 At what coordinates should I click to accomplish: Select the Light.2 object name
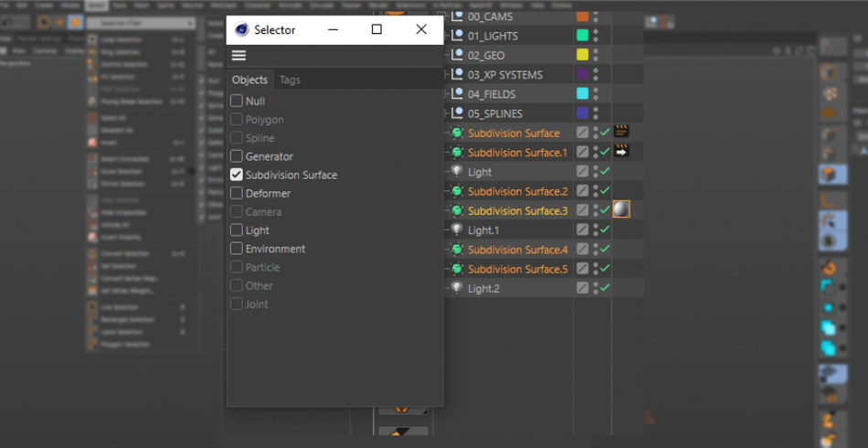[484, 289]
